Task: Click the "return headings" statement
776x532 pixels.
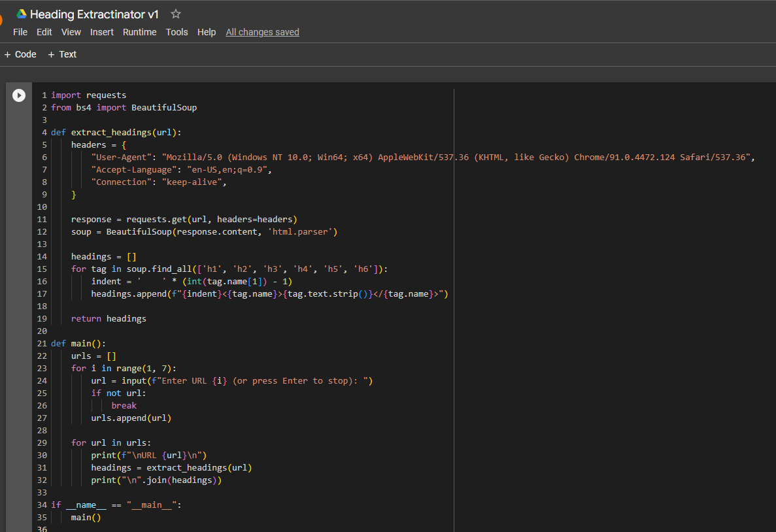Action: (109, 319)
